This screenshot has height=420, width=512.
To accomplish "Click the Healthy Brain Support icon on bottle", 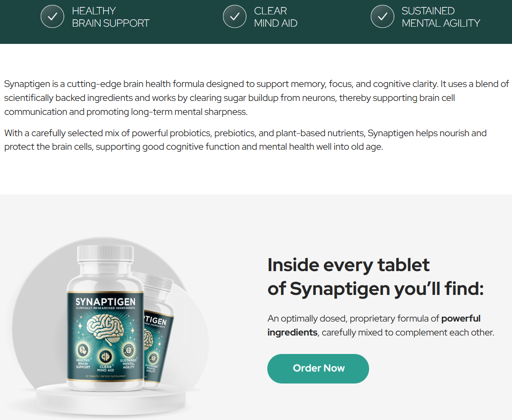I will tap(83, 350).
